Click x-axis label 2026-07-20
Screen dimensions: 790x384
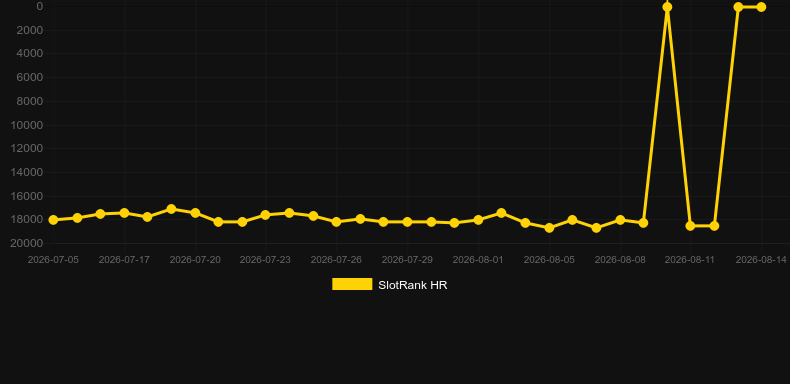pos(195,260)
